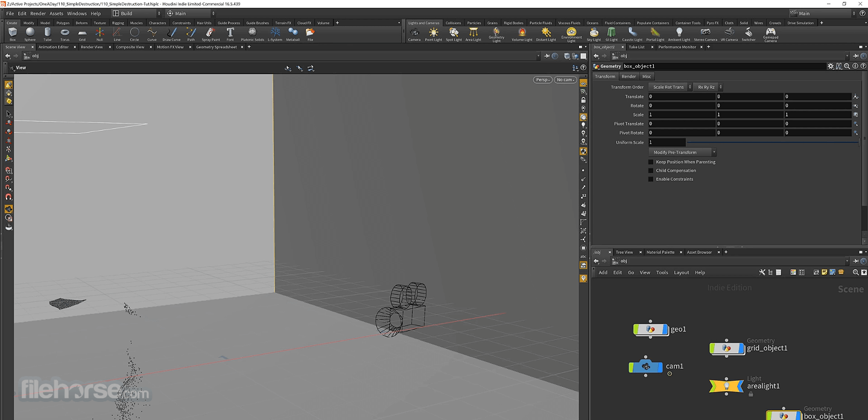The height and width of the screenshot is (420, 868).
Task: Open the File menu
Action: pyautogui.click(x=10, y=13)
